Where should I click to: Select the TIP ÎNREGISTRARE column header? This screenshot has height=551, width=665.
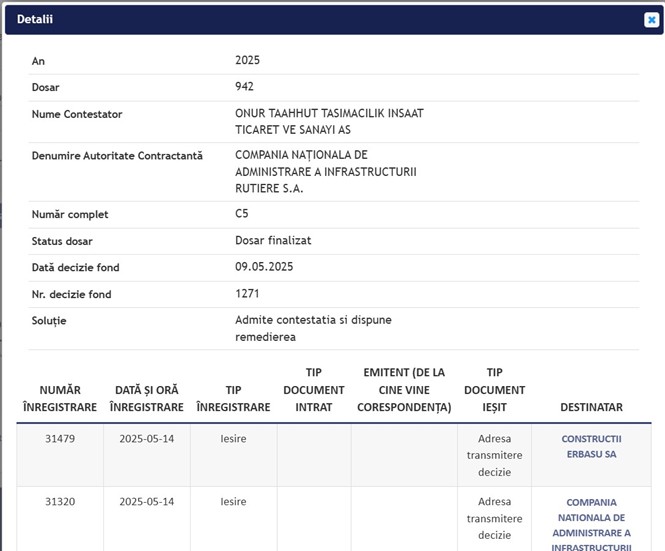point(233,398)
